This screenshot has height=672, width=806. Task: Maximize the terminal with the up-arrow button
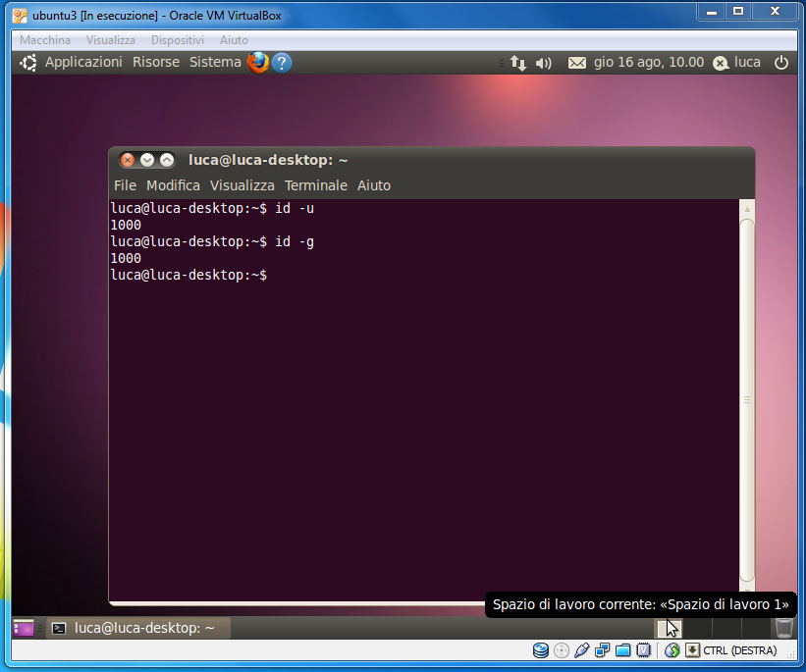[x=167, y=160]
